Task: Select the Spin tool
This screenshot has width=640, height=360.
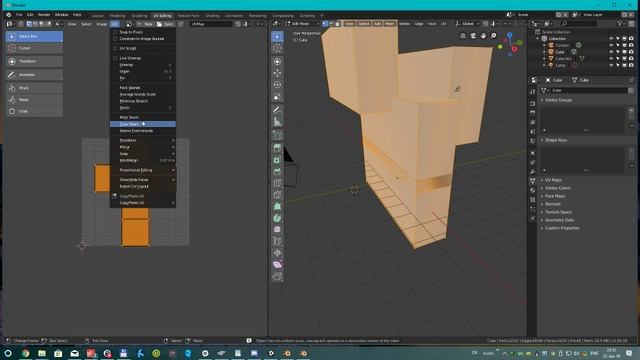Action: click(x=278, y=218)
